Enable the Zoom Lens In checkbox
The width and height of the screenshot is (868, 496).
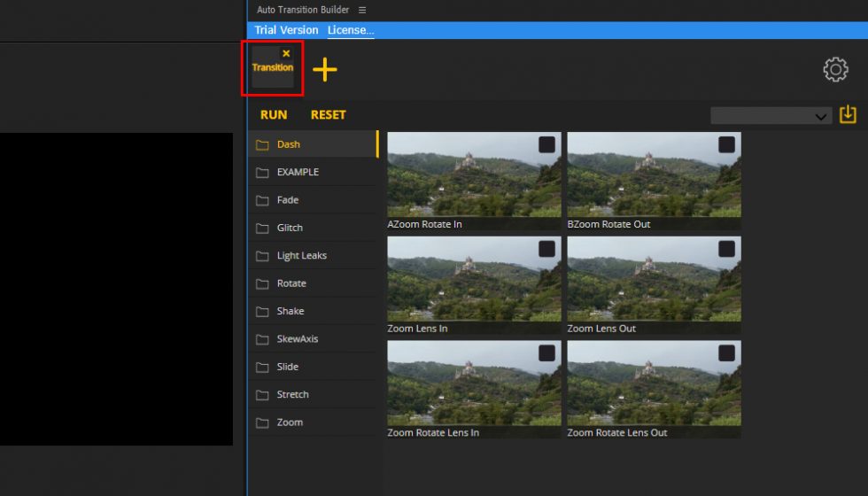tap(546, 249)
